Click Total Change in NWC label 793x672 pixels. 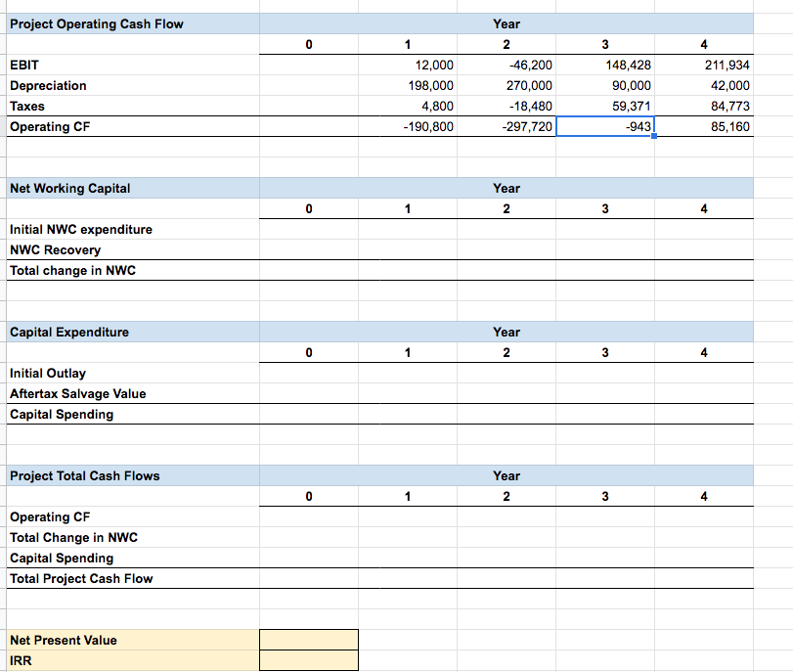click(74, 537)
